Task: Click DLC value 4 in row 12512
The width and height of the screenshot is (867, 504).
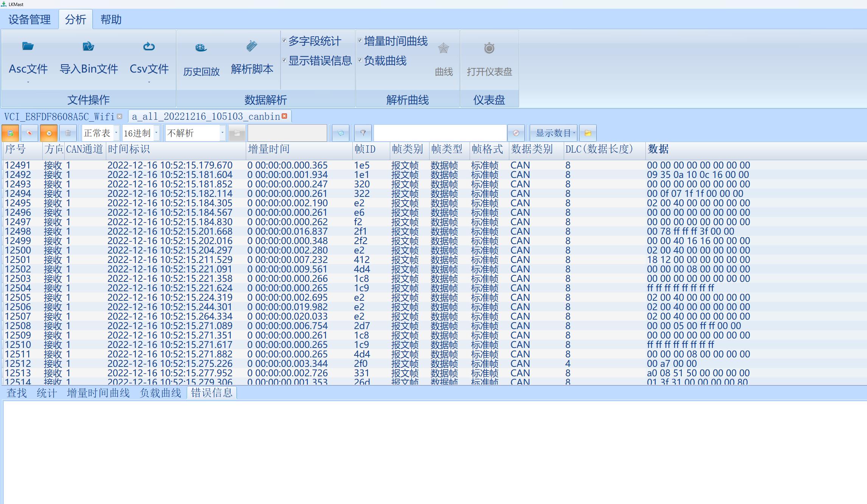Action: tap(568, 363)
